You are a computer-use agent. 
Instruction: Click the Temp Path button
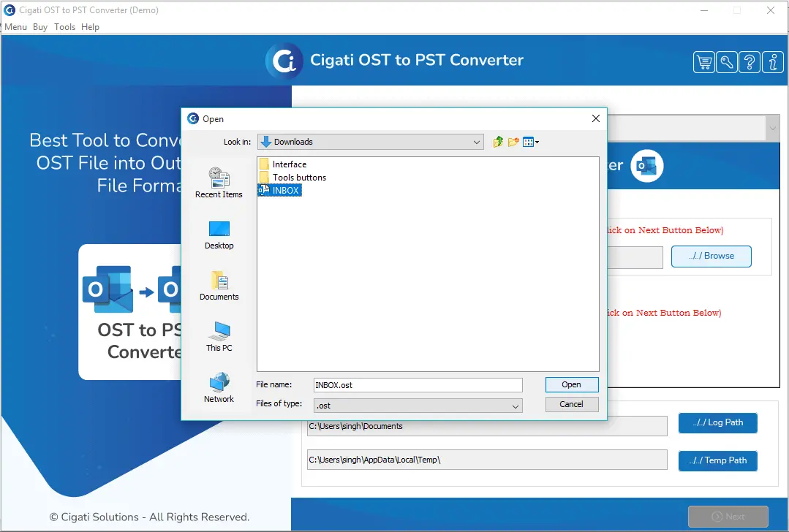[x=717, y=460]
